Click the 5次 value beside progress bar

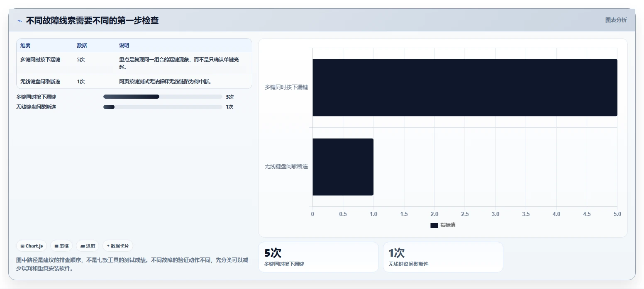coord(230,97)
